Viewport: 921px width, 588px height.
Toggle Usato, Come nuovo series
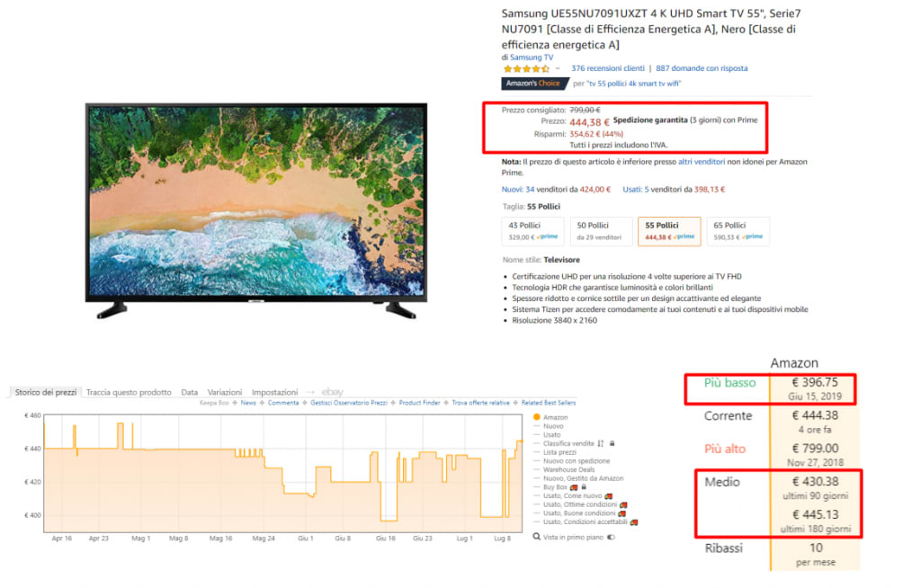click(572, 495)
